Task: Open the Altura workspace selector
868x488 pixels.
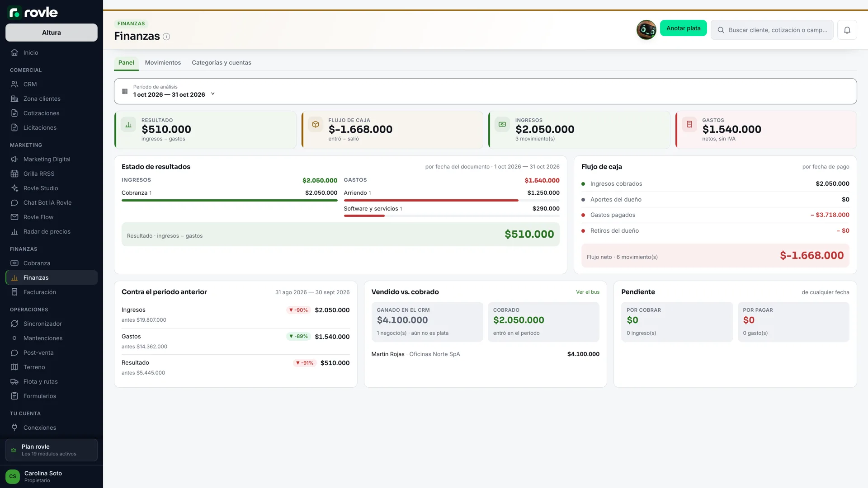Action: click(52, 33)
